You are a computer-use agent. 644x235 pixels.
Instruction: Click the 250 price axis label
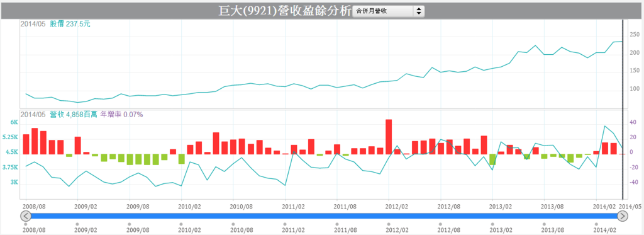pos(635,35)
